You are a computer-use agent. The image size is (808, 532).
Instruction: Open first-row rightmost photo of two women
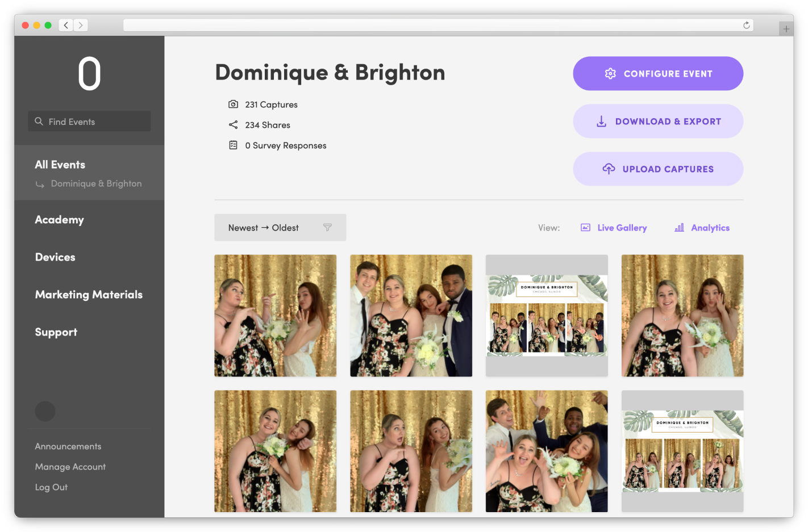click(x=682, y=315)
